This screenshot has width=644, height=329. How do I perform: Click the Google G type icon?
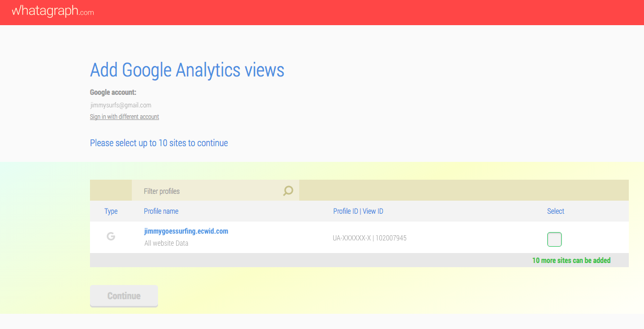111,236
